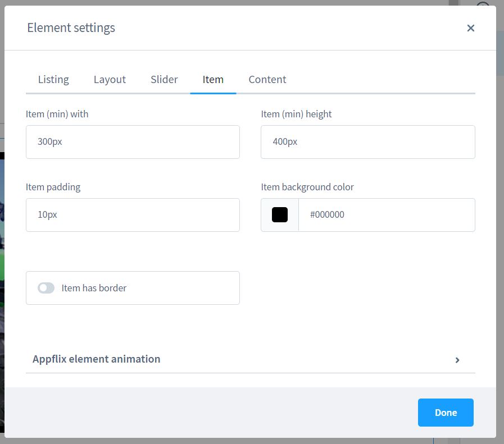Close the Element settings dialog
The width and height of the screenshot is (504, 444).
click(470, 28)
